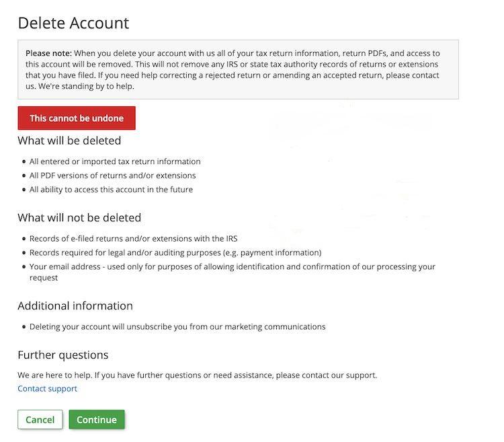The width and height of the screenshot is (504, 442).
Task: Click the green Continue button
Action: pyautogui.click(x=97, y=420)
